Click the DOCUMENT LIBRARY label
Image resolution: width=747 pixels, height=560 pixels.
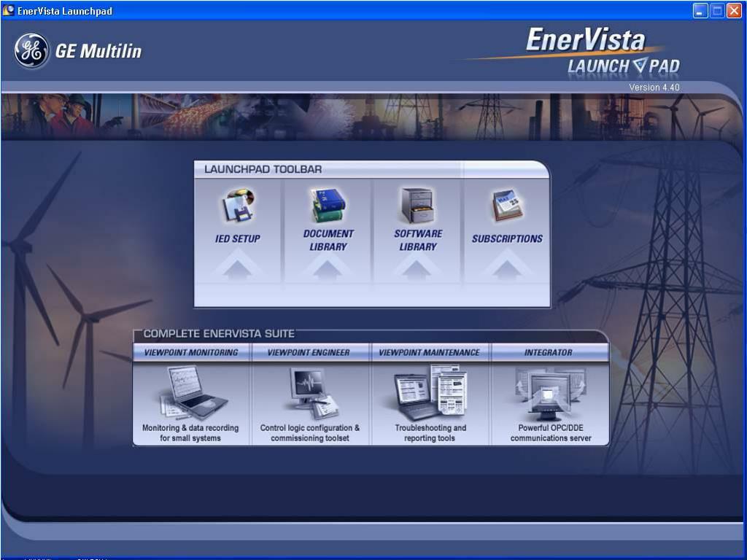328,240
